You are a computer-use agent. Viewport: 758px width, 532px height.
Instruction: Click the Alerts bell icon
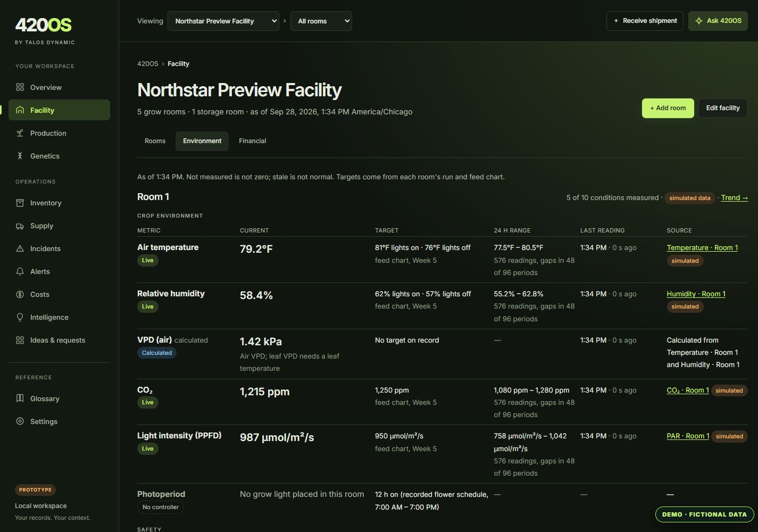coord(20,271)
